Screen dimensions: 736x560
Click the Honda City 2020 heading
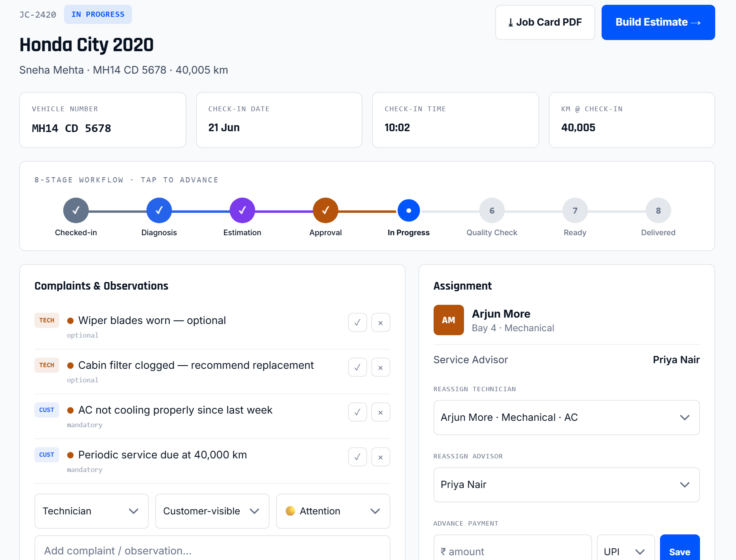[x=86, y=44]
